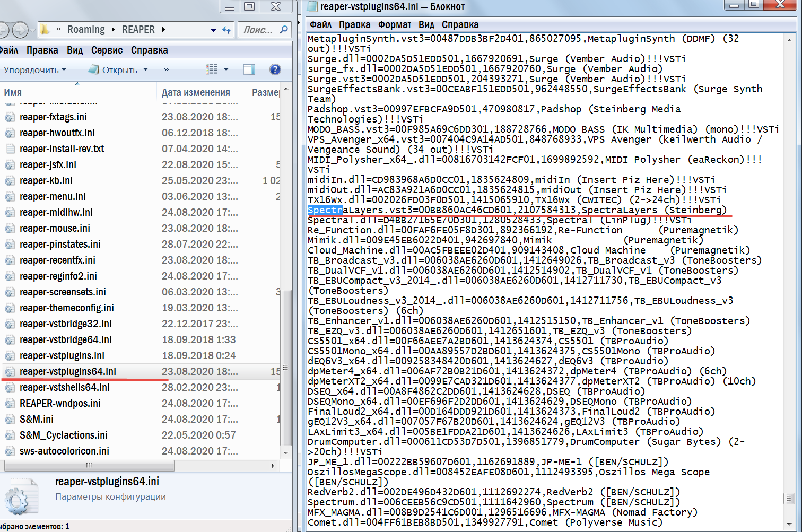
Task: Click the change view icon
Action: [212, 69]
